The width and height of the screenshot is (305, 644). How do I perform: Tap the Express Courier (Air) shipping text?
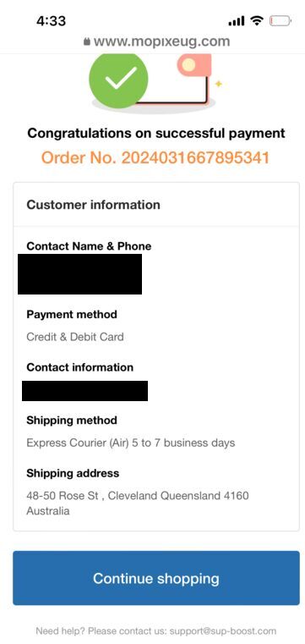[x=131, y=443]
